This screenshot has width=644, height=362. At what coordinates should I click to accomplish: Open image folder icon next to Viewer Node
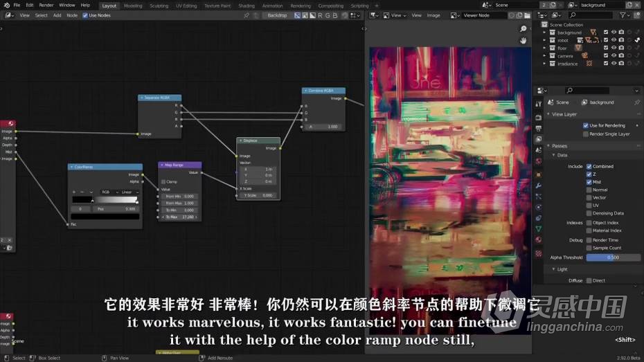click(x=528, y=15)
